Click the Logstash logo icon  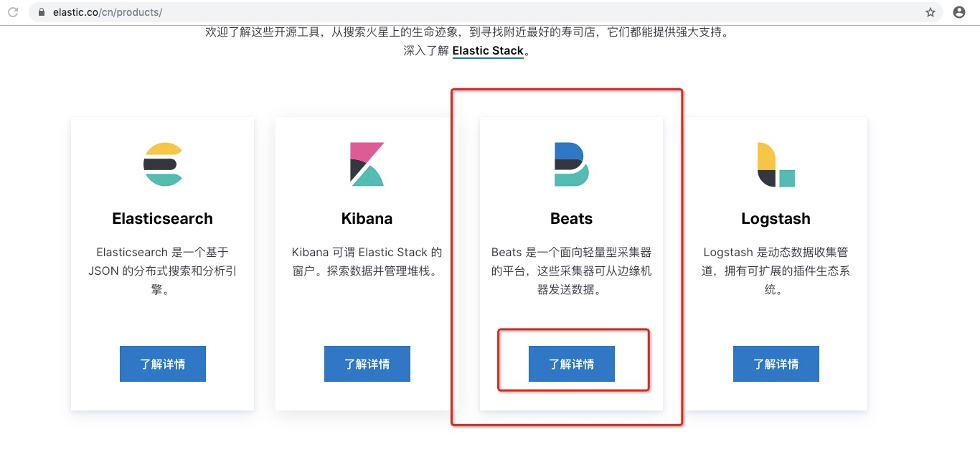coord(776,164)
